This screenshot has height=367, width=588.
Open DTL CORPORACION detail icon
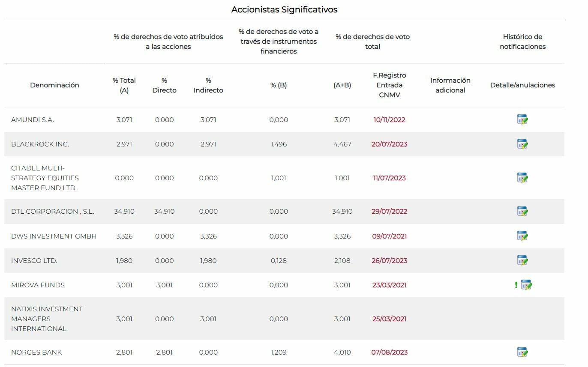pos(522,212)
